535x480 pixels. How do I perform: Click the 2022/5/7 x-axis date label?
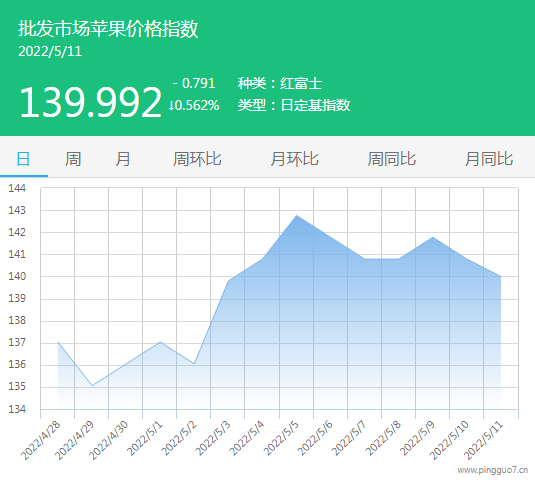click(x=349, y=439)
